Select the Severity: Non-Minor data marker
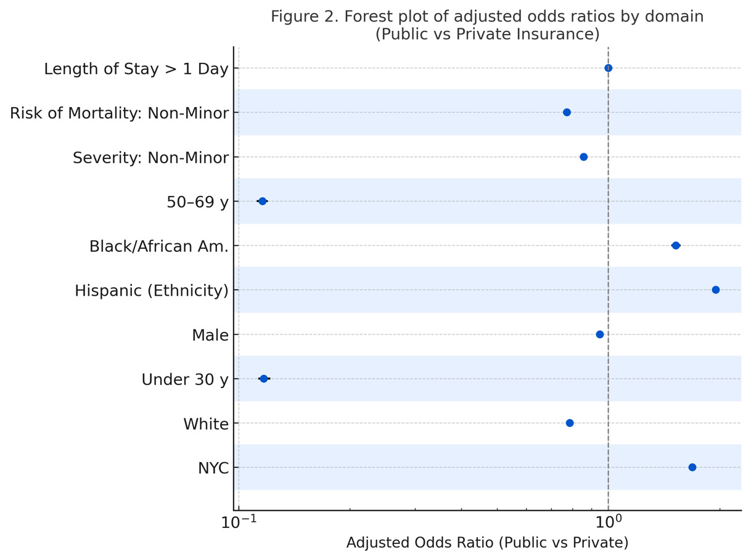 (583, 157)
